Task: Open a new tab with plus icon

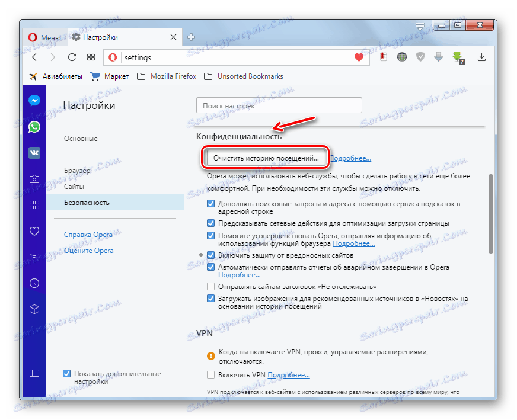Action: point(192,37)
